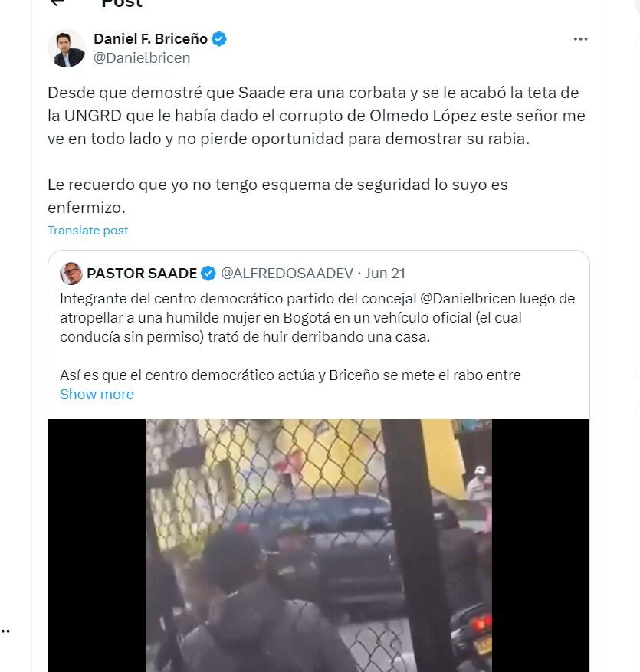Click the left black bar of the video

97,545
